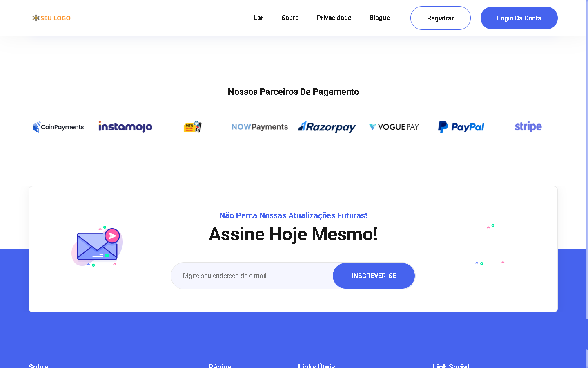This screenshot has width=588, height=368.
Task: Click the Nossos Parceiros De Pagamento heading
Action: point(293,92)
